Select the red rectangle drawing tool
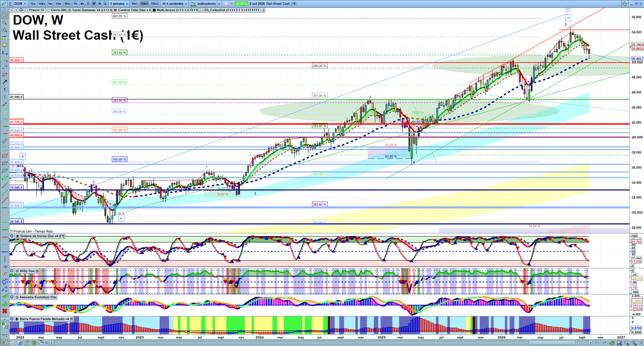The width and height of the screenshot is (644, 346). [x=5, y=74]
